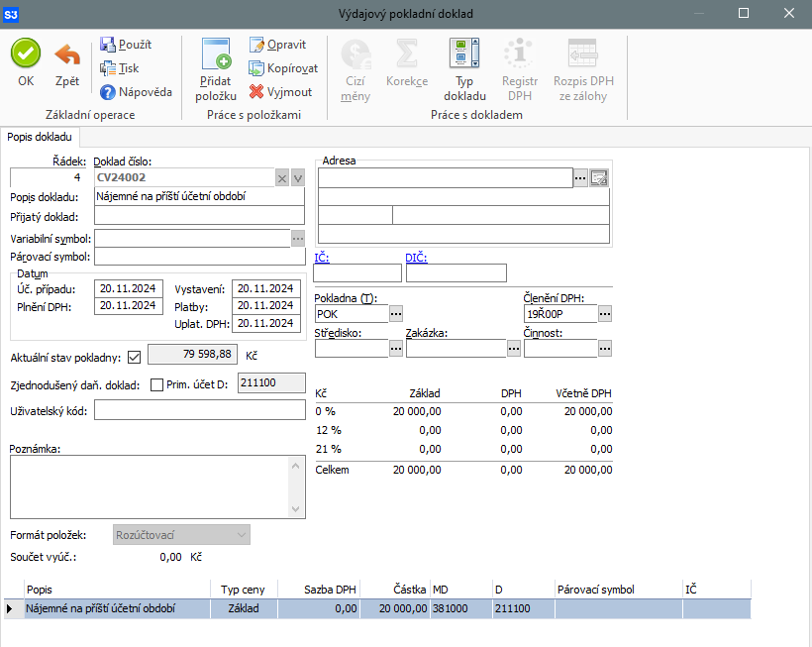812x647 pixels.
Task: Expand the Doklad číslo dropdown arrow
Action: pyautogui.click(x=298, y=178)
